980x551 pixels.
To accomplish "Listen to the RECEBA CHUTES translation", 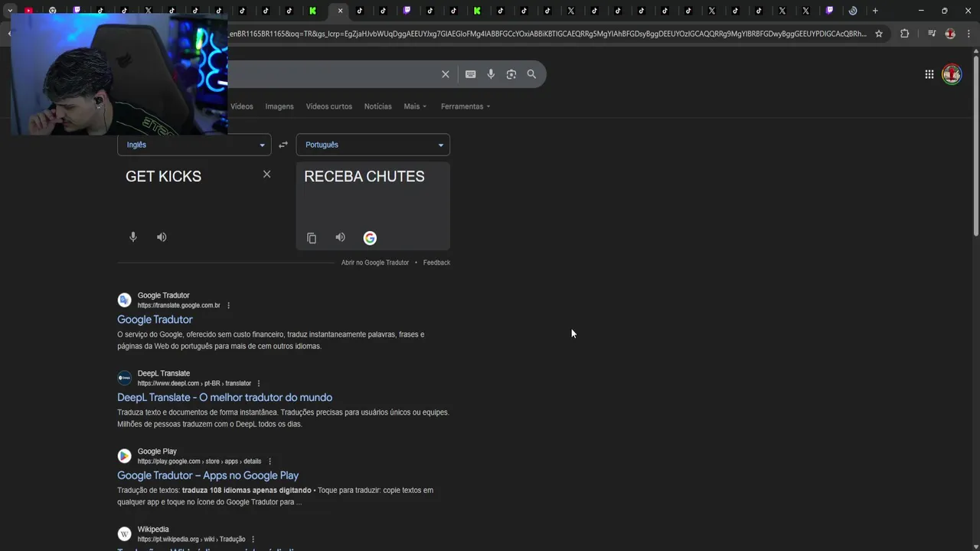I will pos(340,237).
